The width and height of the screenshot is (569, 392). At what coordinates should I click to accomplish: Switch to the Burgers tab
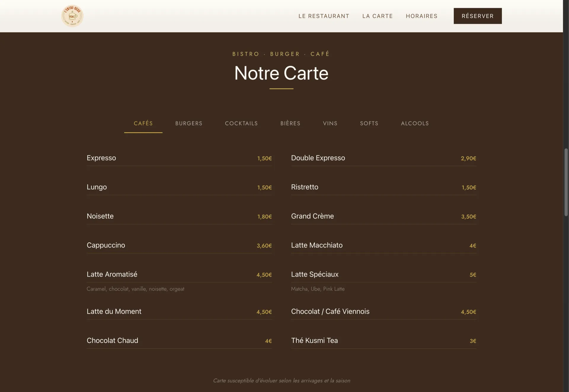[189, 123]
